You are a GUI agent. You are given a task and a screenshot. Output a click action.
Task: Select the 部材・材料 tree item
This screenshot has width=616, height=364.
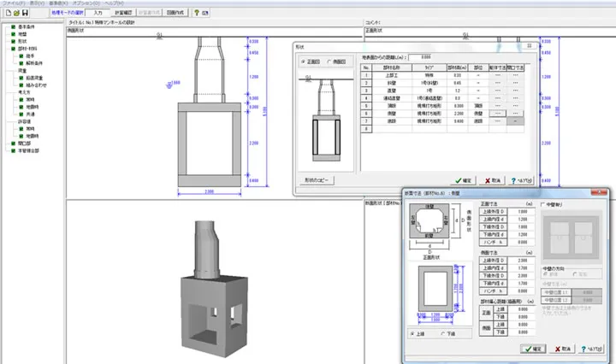click(x=26, y=50)
